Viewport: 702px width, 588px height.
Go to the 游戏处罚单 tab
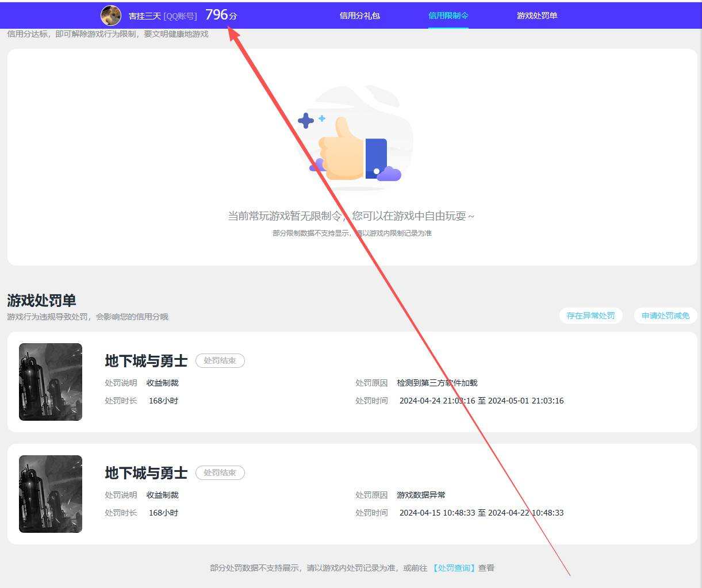[x=537, y=16]
